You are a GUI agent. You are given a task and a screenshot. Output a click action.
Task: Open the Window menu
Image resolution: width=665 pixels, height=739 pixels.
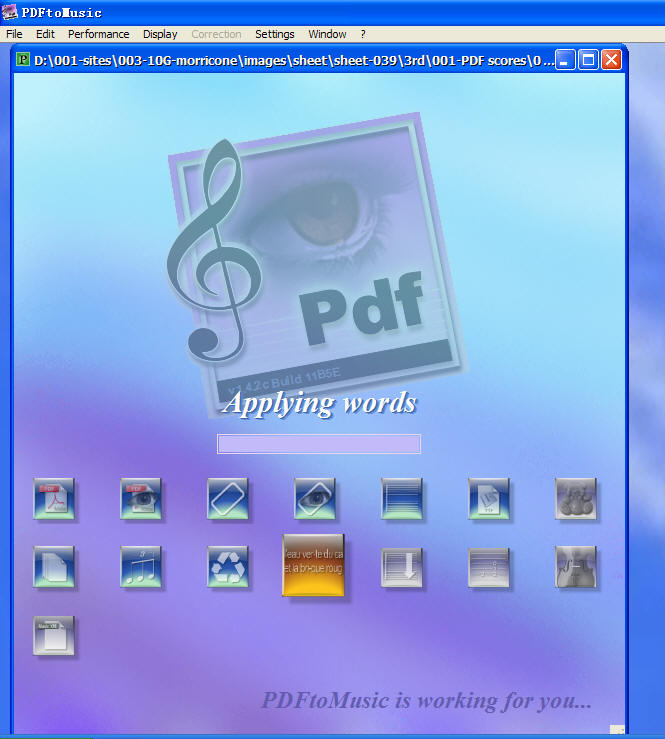coord(327,34)
